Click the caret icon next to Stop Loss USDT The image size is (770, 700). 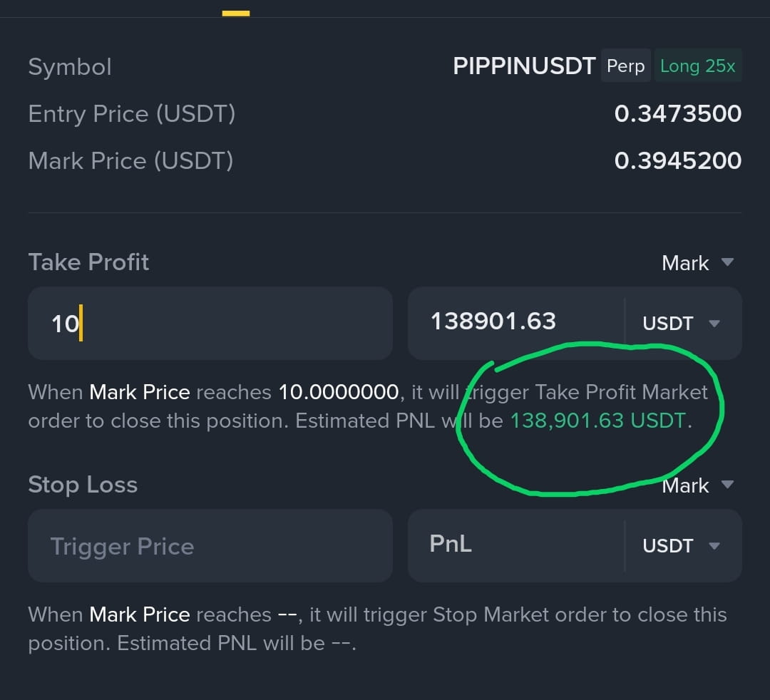(x=714, y=546)
